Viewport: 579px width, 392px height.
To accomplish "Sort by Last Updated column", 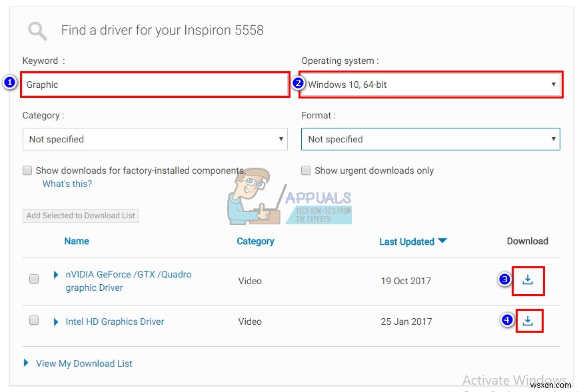I will tap(407, 242).
